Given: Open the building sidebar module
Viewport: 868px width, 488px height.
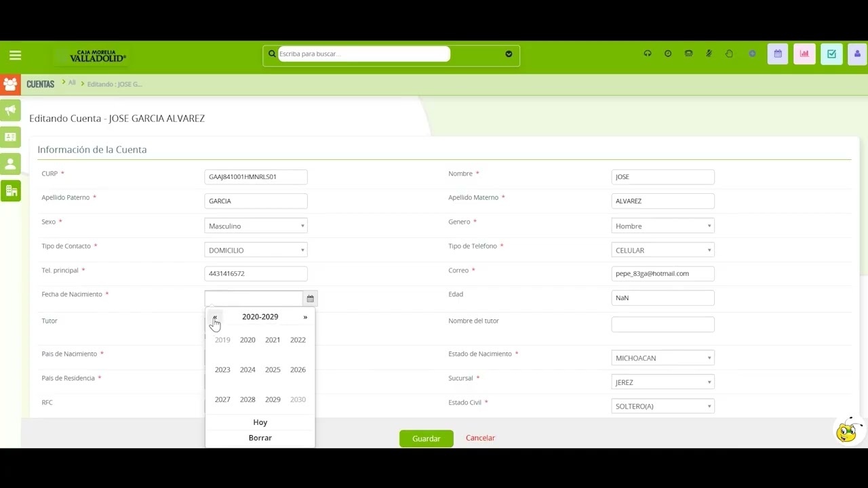Looking at the screenshot, I should coord(10,191).
